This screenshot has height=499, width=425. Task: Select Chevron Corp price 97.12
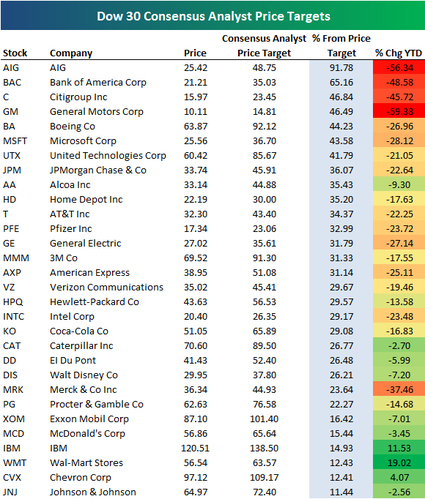(195, 477)
